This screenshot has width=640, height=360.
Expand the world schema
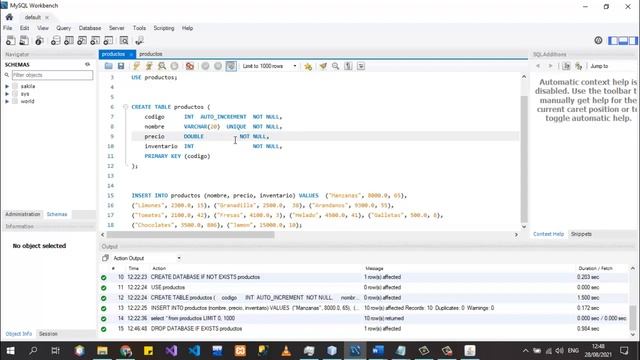click(7, 101)
